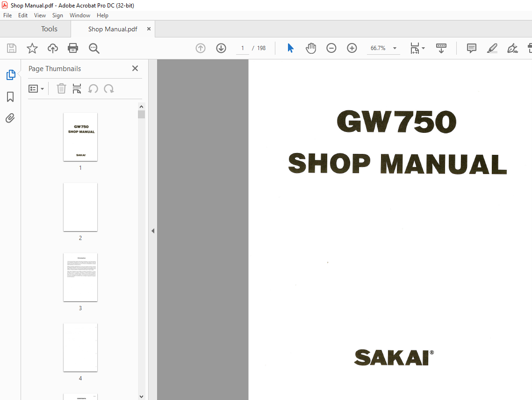Open the View menu
The image size is (532, 400).
click(40, 15)
